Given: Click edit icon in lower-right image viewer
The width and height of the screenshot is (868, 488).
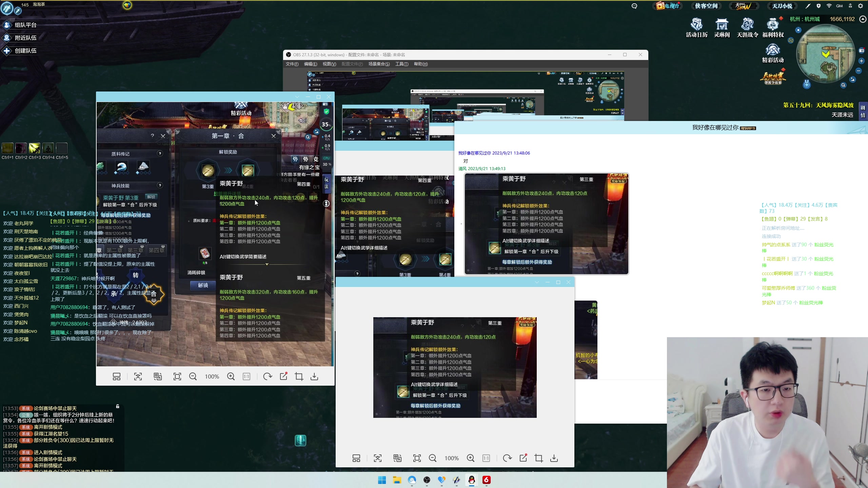Looking at the screenshot, I should [523, 458].
